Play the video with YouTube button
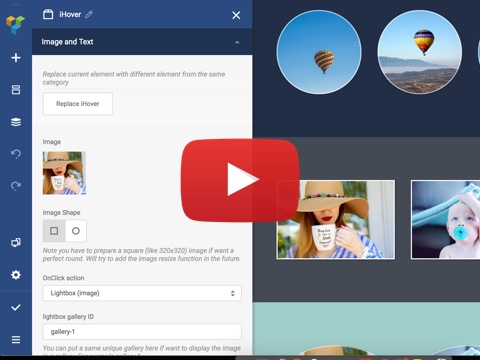This screenshot has height=360, width=480. point(240,180)
